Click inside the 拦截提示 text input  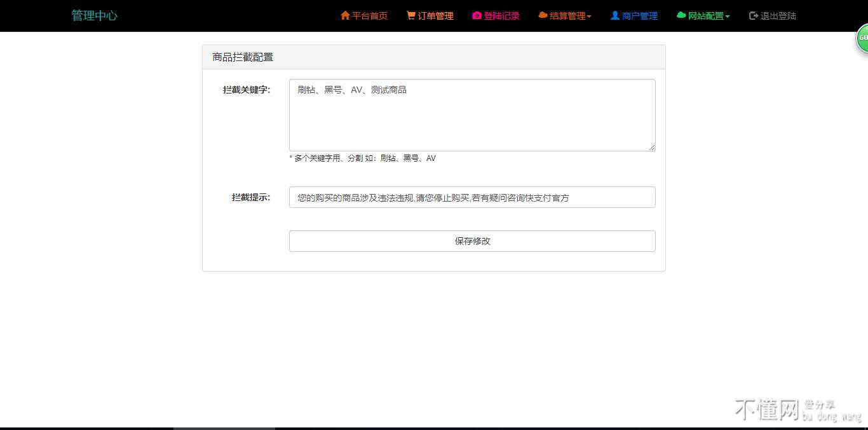click(471, 197)
